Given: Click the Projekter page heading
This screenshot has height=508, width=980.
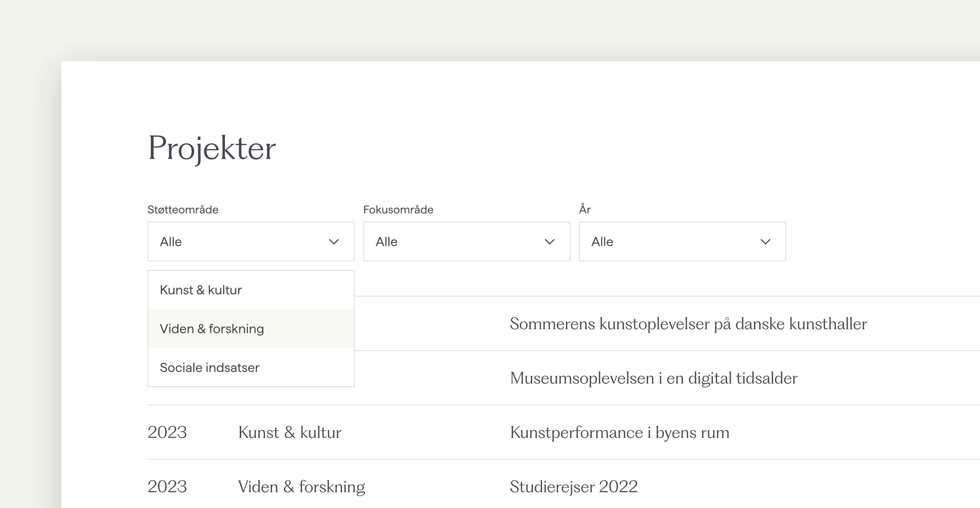Looking at the screenshot, I should pos(212,148).
